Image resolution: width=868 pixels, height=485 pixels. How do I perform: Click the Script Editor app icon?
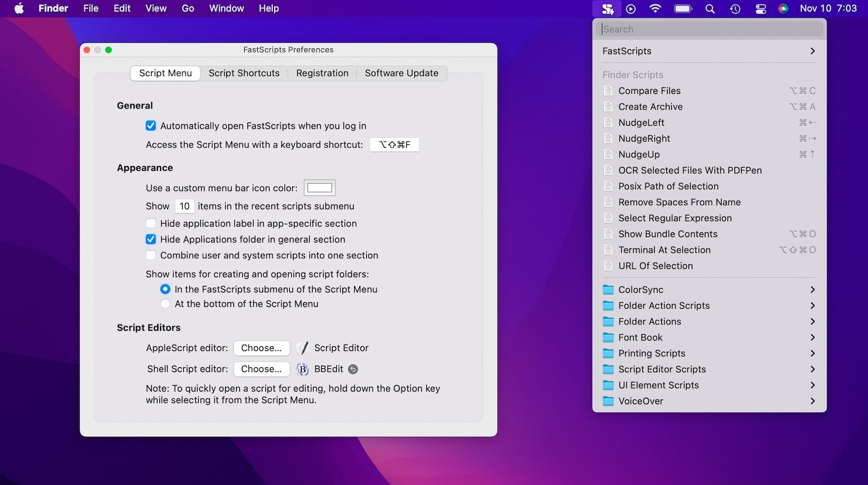tap(303, 348)
